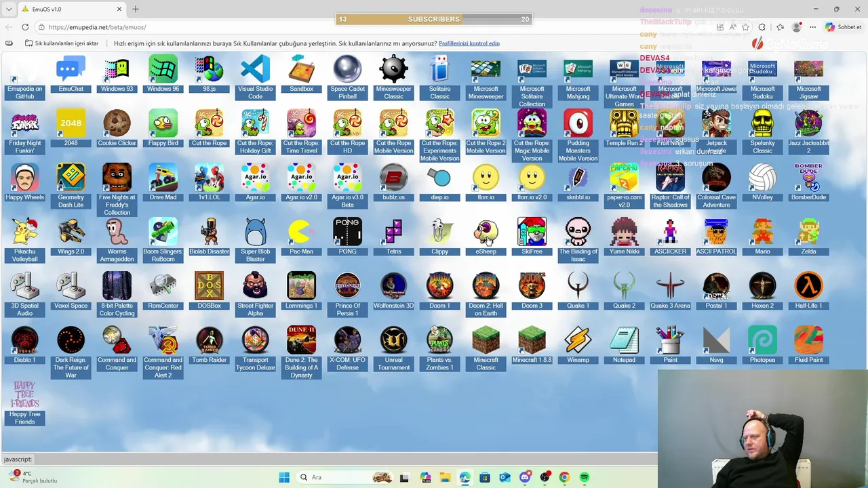Launch Friday Night Funkin'
Viewport: 868px width, 488px height.
pyautogui.click(x=24, y=131)
